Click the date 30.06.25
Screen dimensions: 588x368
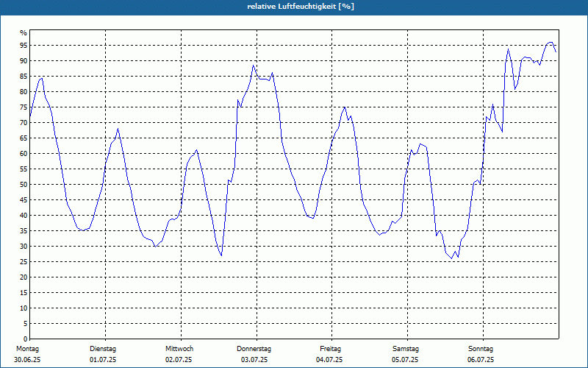pos(27,360)
